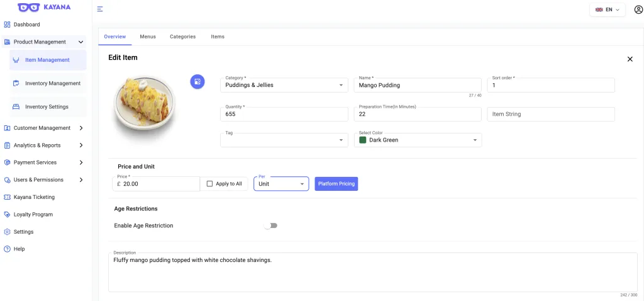Viewport: 644px width, 301px height.
Task: Click the Kayana glasses logo
Action: coord(29,7)
